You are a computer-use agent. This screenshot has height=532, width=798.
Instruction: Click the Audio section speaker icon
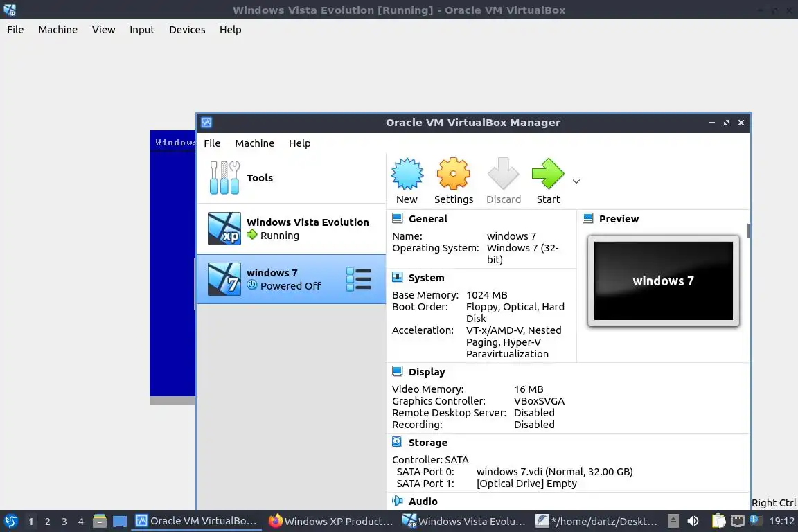tap(398, 501)
